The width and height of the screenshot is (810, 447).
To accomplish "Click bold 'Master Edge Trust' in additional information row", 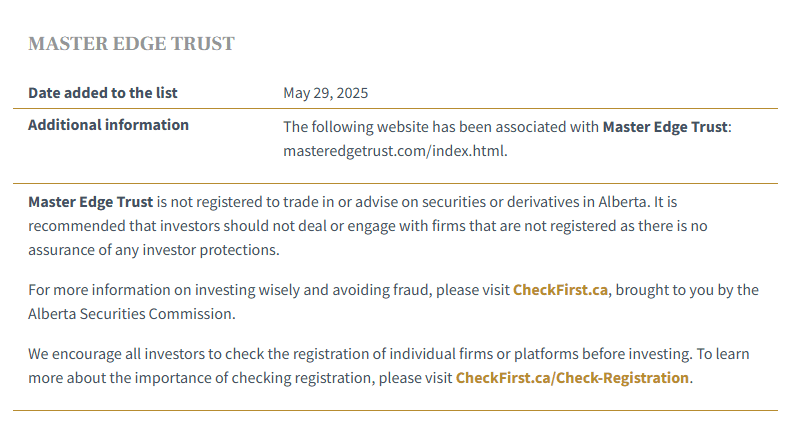I will (x=665, y=127).
